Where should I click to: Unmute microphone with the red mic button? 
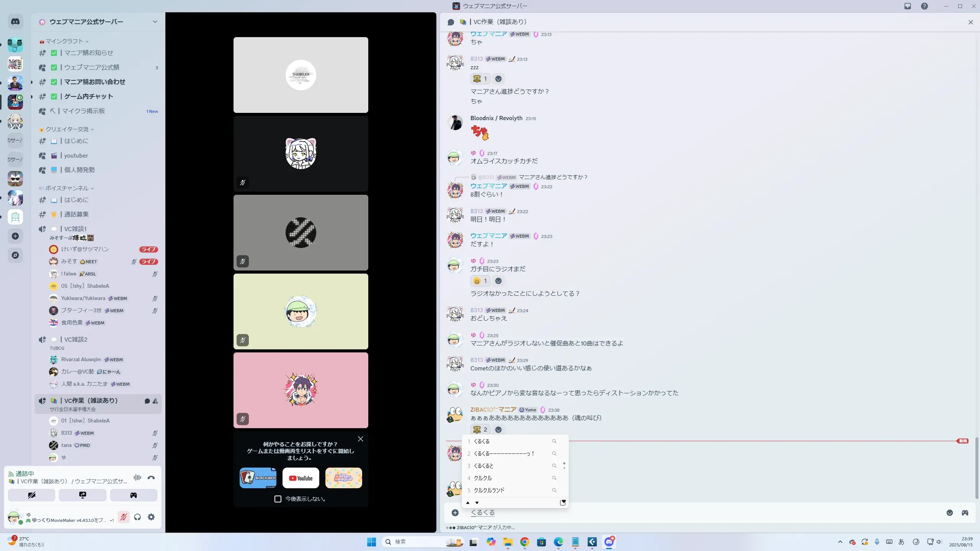[x=123, y=517]
